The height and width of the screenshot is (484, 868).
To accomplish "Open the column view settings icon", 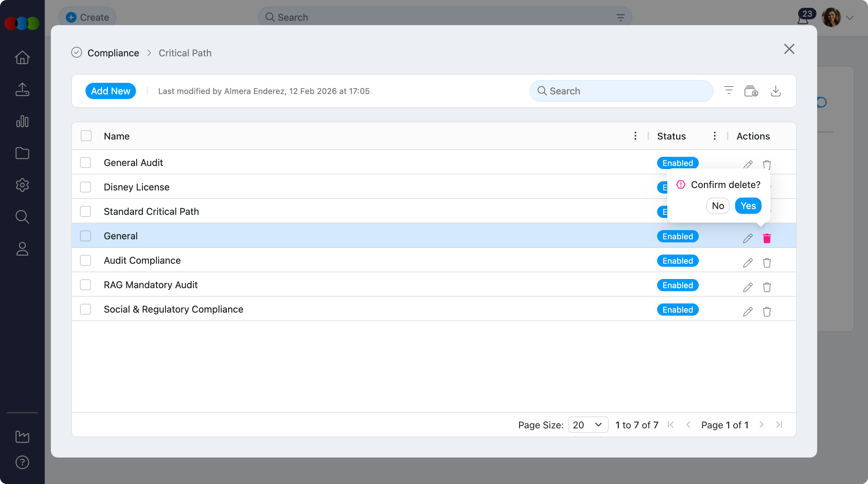I will point(751,91).
